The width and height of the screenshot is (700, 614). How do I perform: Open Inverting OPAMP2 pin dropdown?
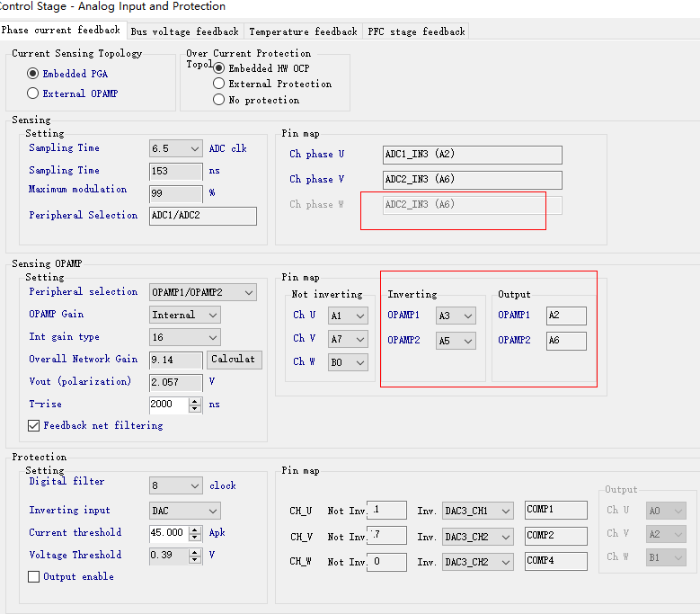pos(456,341)
